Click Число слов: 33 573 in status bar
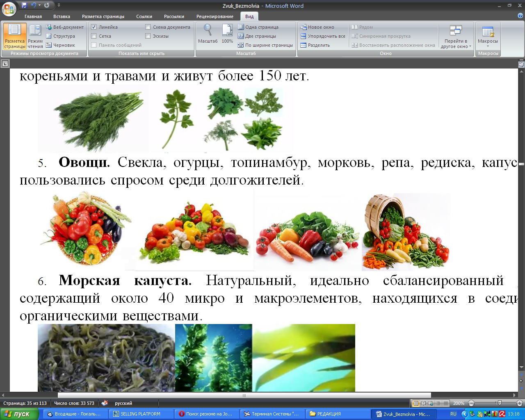The height and width of the screenshot is (420, 525). point(74,403)
